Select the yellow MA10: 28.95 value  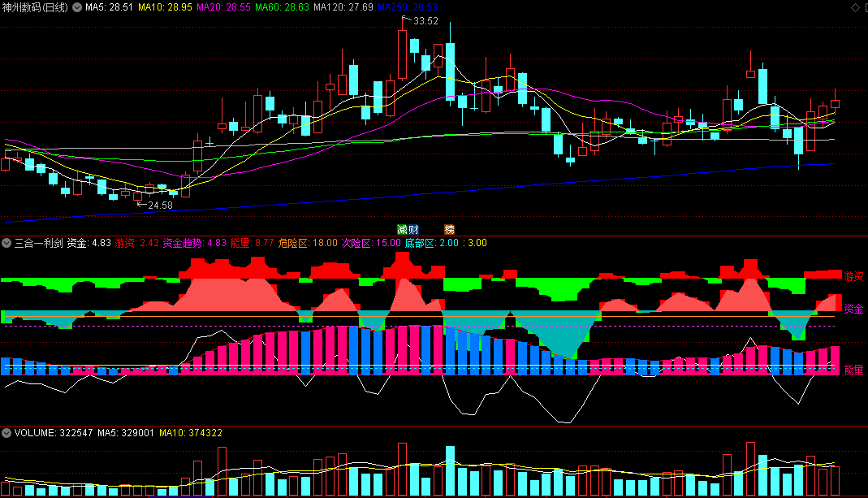point(165,7)
